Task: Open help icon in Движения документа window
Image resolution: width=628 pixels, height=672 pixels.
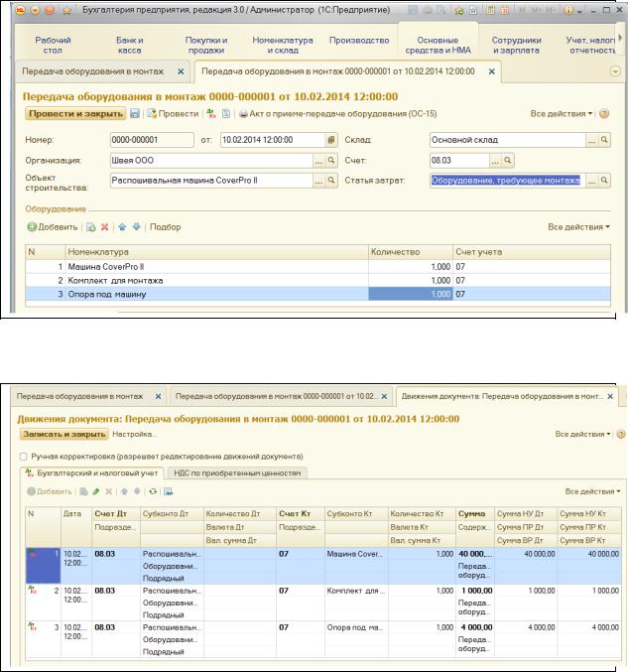Action: click(620, 434)
